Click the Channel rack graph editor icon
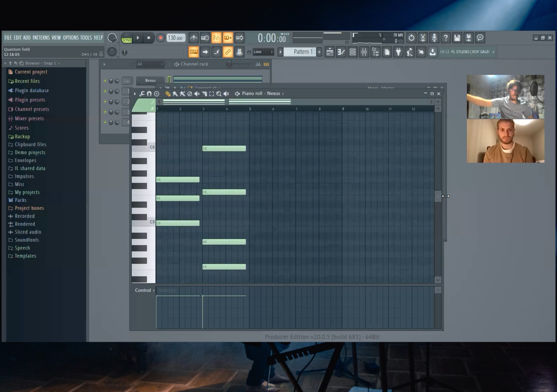557x392 pixels. coord(258,64)
